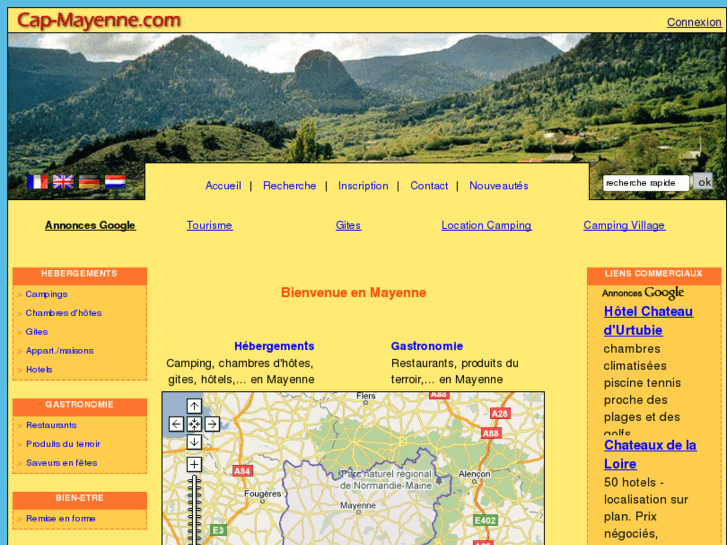This screenshot has width=727, height=545.
Task: Open the Inscription menu item
Action: tap(364, 186)
